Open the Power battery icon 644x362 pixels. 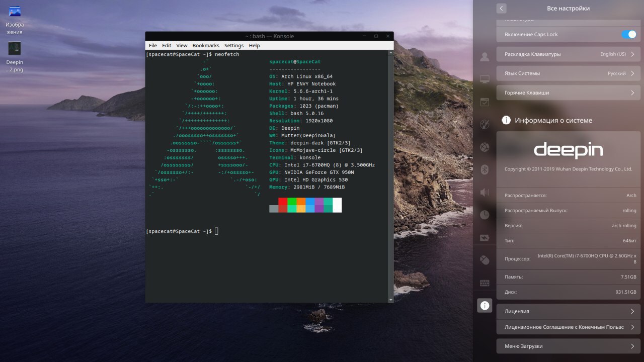[x=485, y=237]
